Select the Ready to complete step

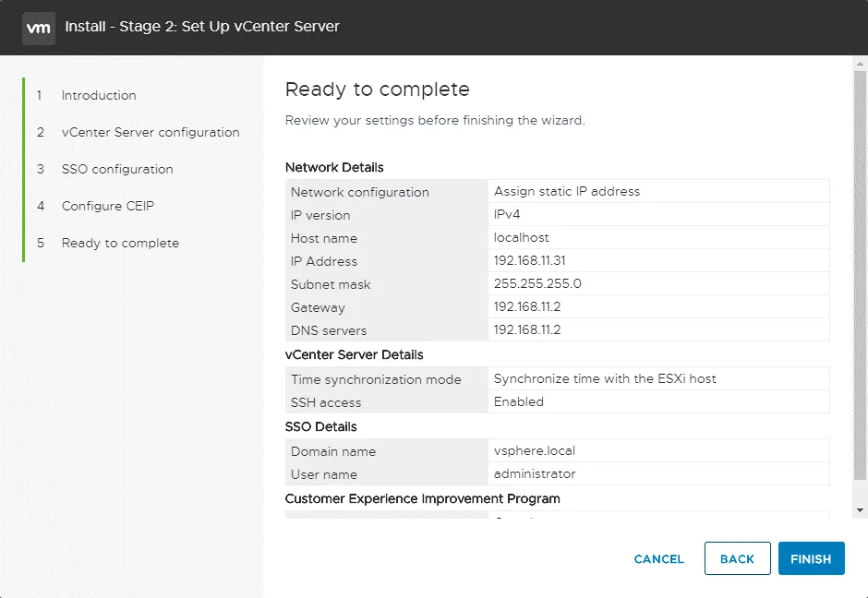(120, 243)
